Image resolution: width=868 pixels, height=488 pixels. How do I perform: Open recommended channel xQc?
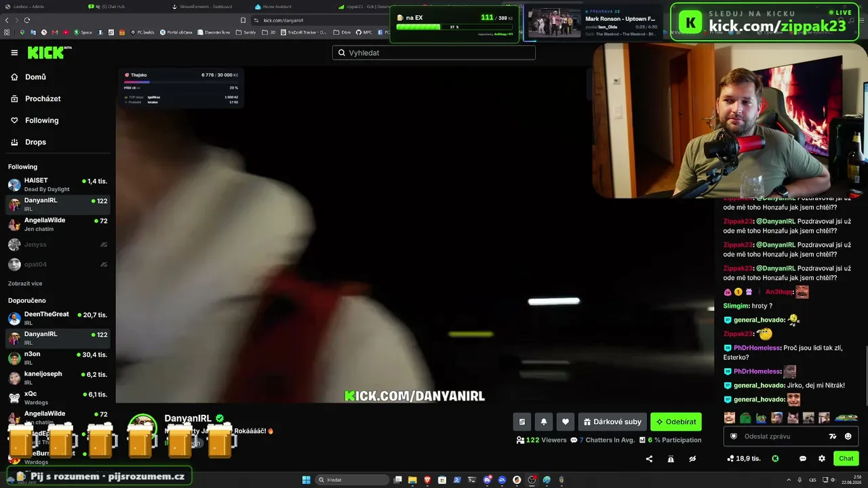click(58, 397)
